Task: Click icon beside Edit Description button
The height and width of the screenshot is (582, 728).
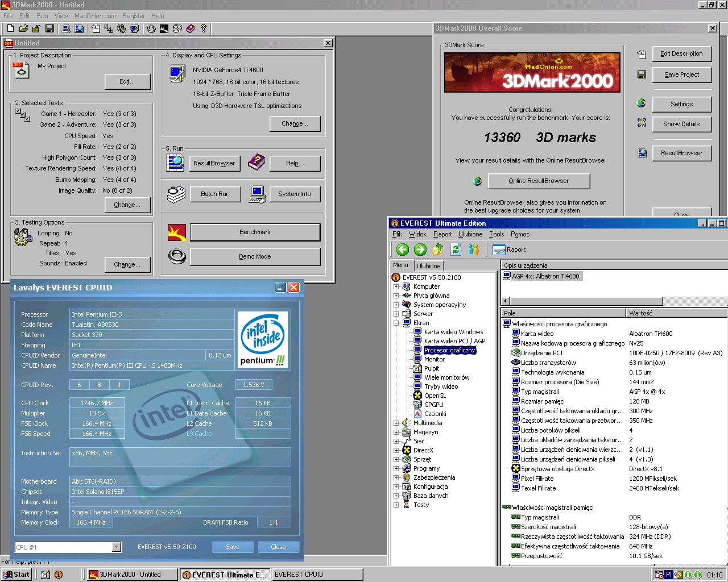Action: coord(642,55)
